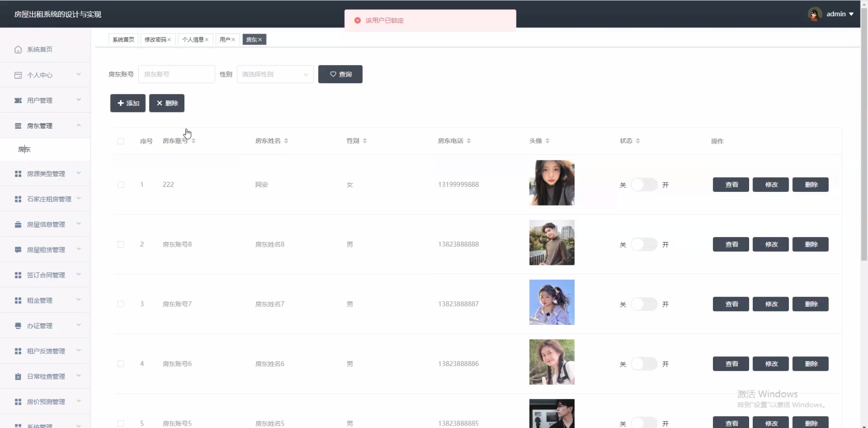Click sort arrows on 状态 column
Screen dimensions: 868x428
tap(638, 141)
